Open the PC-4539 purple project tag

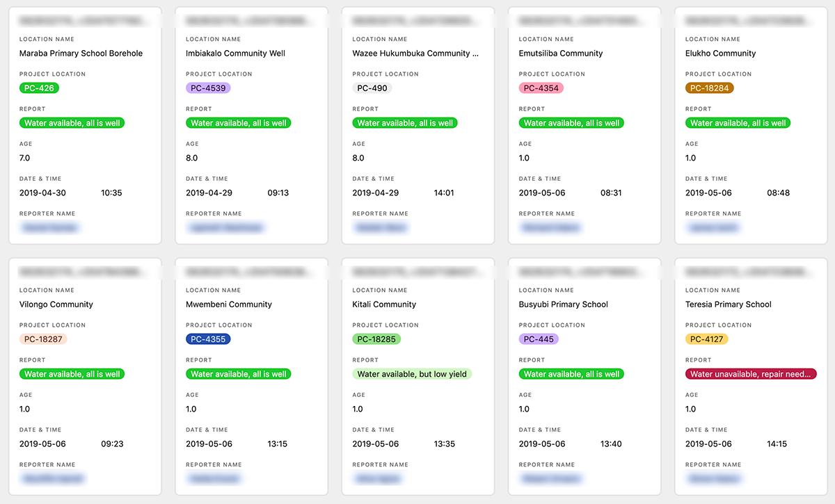(208, 88)
